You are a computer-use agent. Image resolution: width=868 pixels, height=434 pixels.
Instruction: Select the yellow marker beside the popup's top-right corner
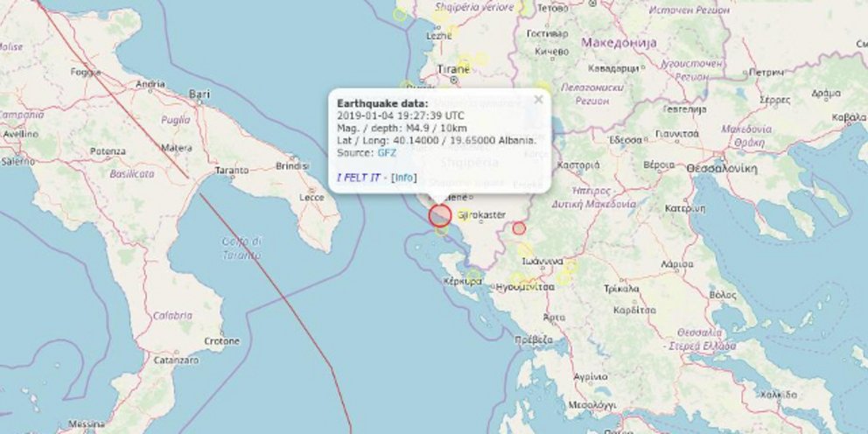click(x=543, y=87)
